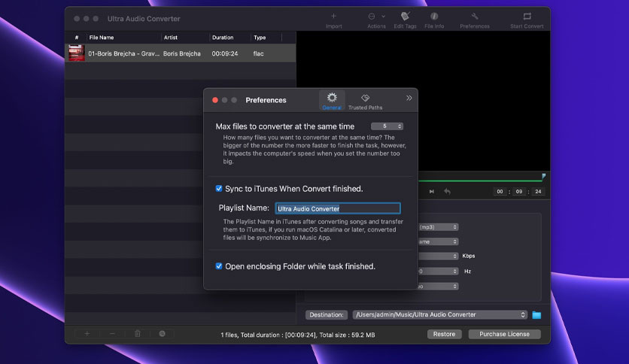
Task: Click the minutes field showing 09
Action: pos(518,192)
